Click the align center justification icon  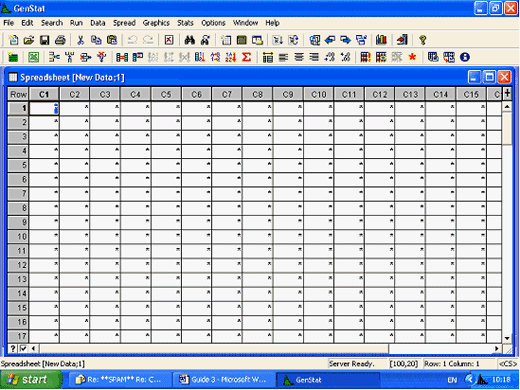299,57
